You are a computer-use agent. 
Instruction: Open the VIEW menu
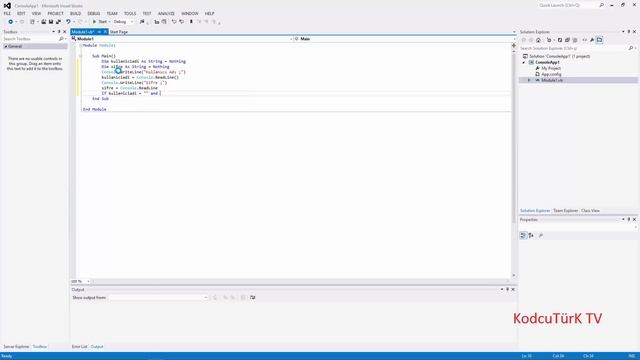point(36,13)
